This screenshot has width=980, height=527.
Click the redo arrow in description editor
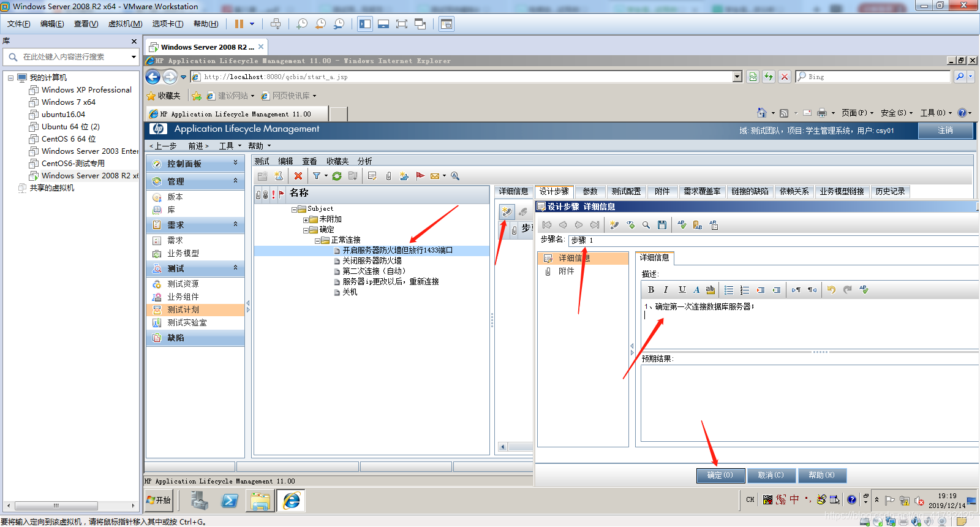point(847,290)
